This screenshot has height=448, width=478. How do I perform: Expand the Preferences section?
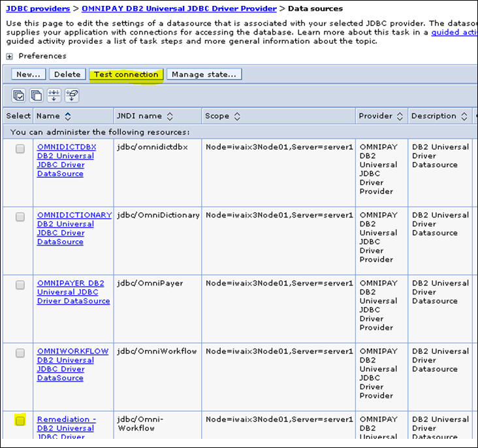tap(9, 56)
